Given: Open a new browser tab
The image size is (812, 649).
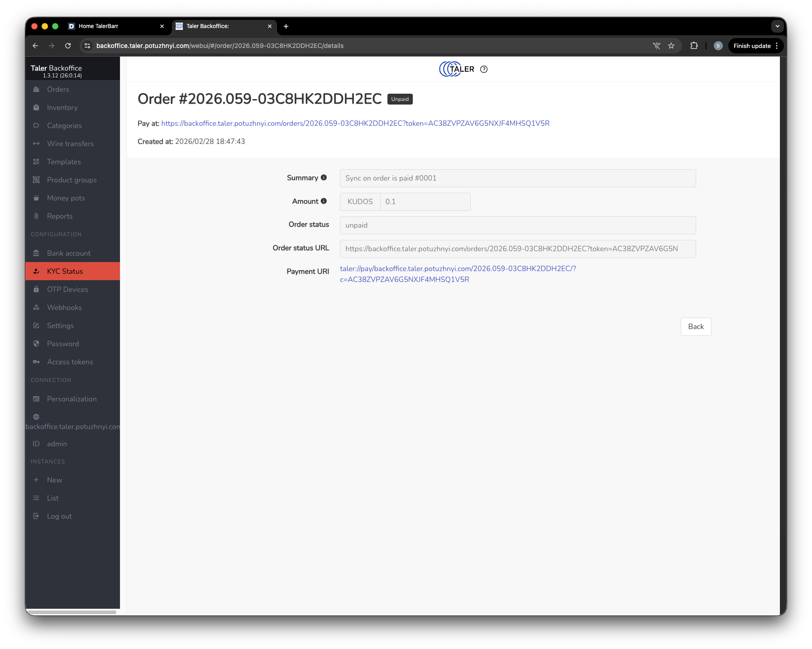Looking at the screenshot, I should pos(286,26).
